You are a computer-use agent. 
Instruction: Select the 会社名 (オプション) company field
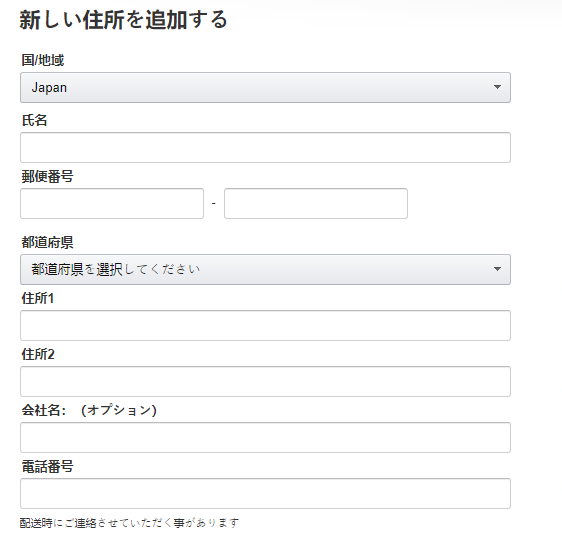click(265, 437)
